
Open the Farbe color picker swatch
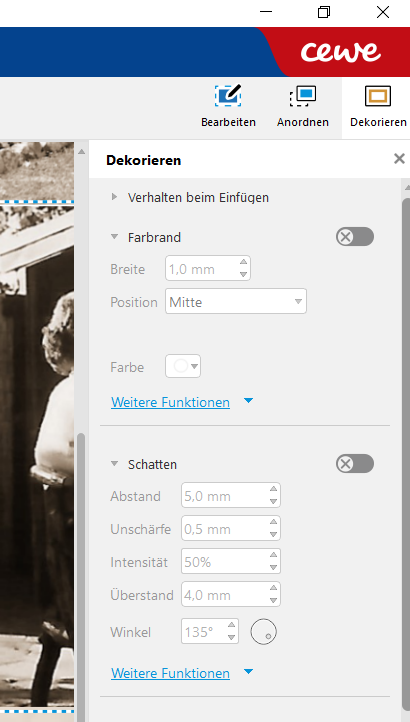(x=183, y=367)
